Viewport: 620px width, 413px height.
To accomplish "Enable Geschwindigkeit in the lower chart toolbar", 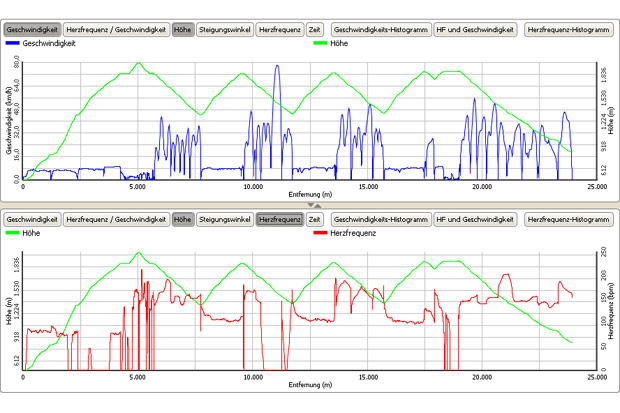I will [32, 218].
